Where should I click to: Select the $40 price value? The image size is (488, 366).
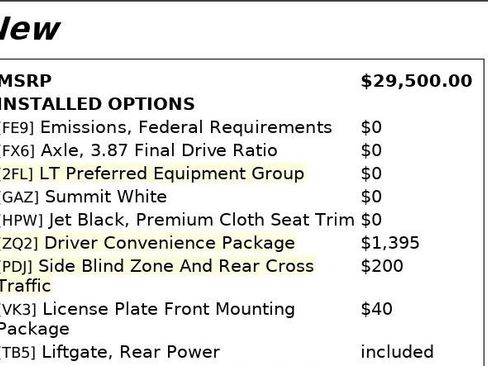(x=377, y=309)
